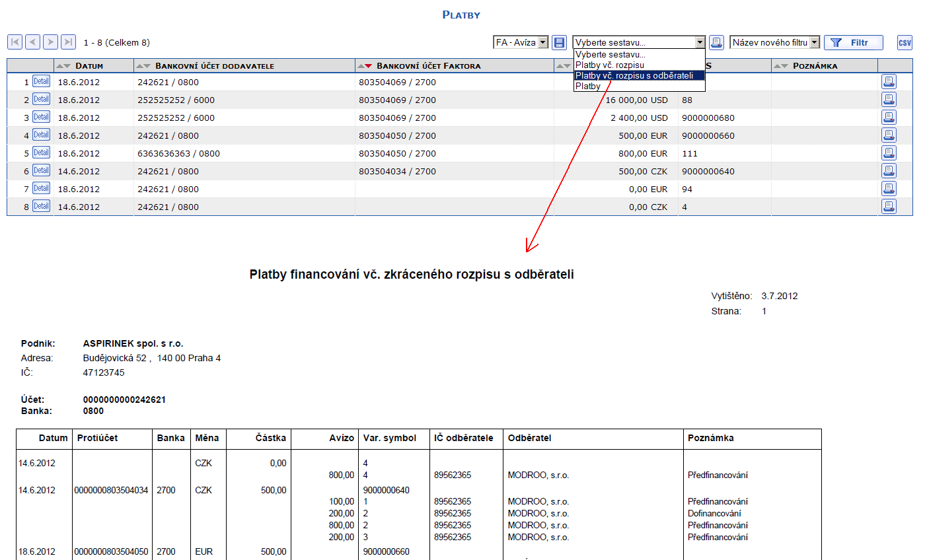The image size is (925, 560).
Task: Click the amount 2 400,00 USD
Action: [639, 118]
